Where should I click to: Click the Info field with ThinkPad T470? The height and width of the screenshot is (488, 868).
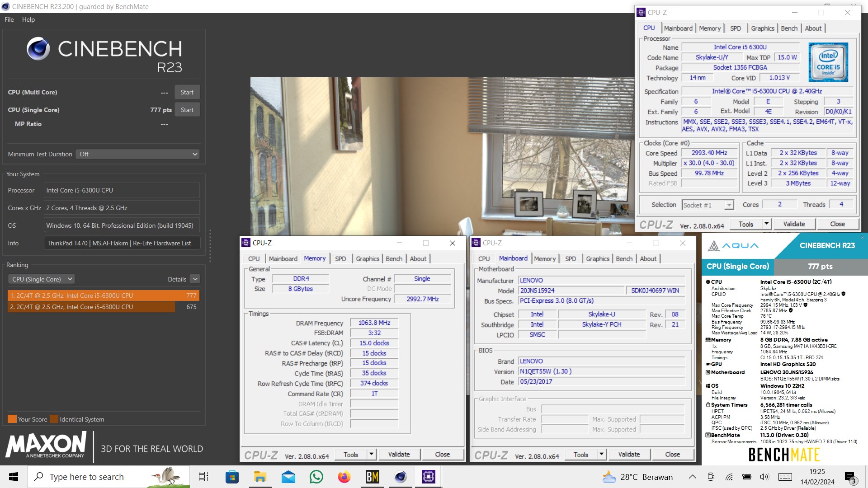122,243
